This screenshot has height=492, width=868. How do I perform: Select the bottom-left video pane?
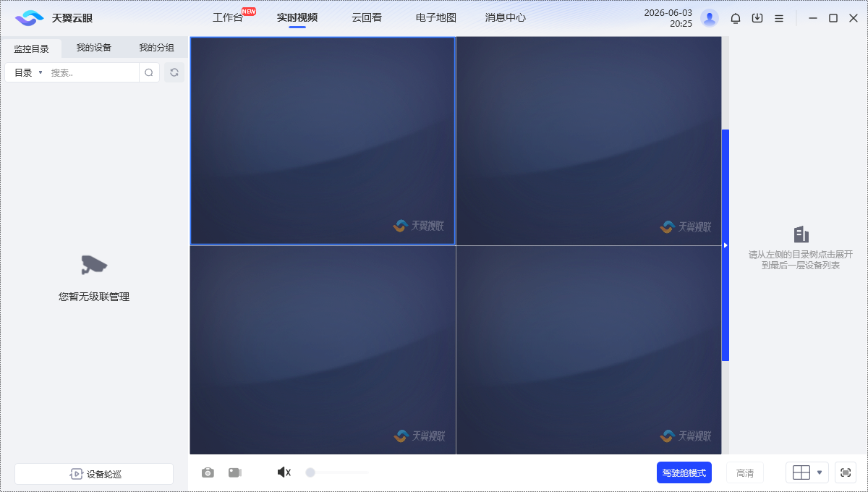pos(323,350)
